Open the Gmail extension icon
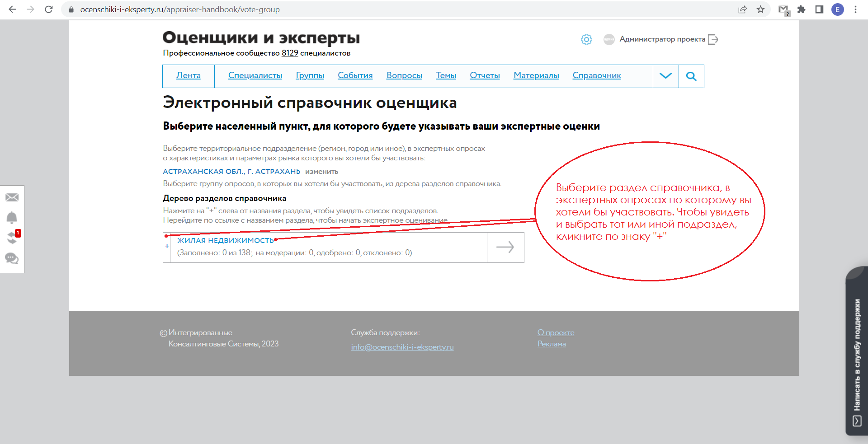 [x=784, y=10]
